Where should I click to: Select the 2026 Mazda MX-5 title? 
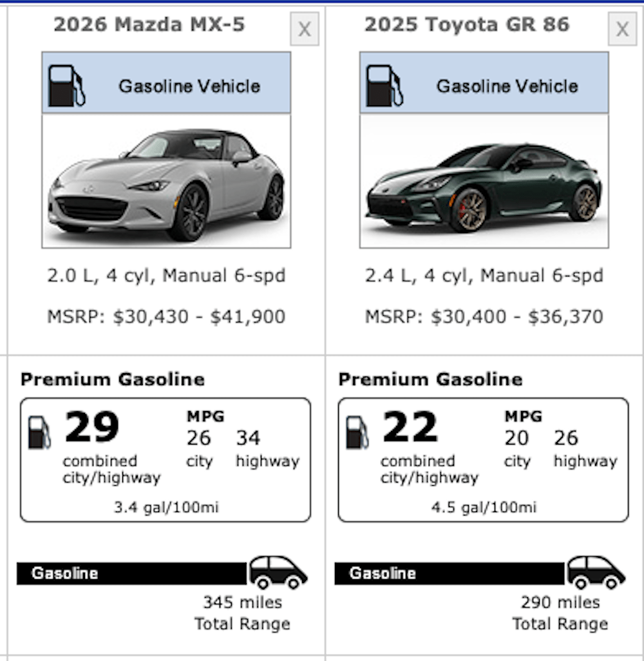149,24
